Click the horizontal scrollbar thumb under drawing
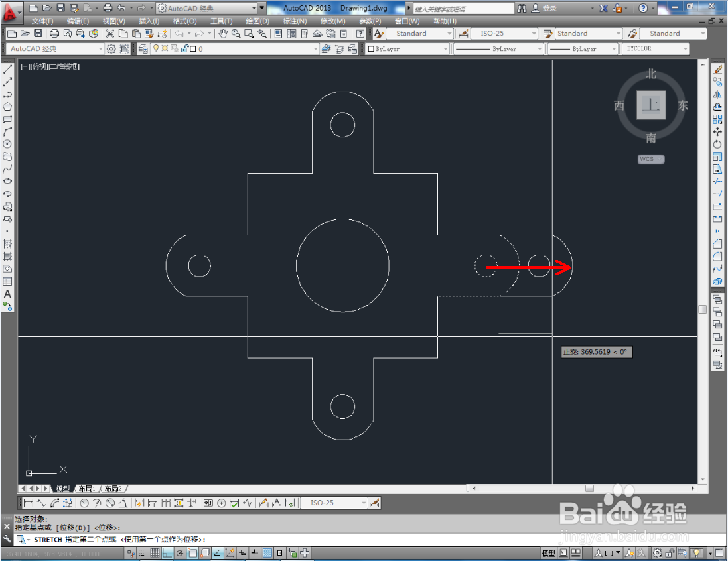Viewport: 728px width, 561px height. [589, 488]
